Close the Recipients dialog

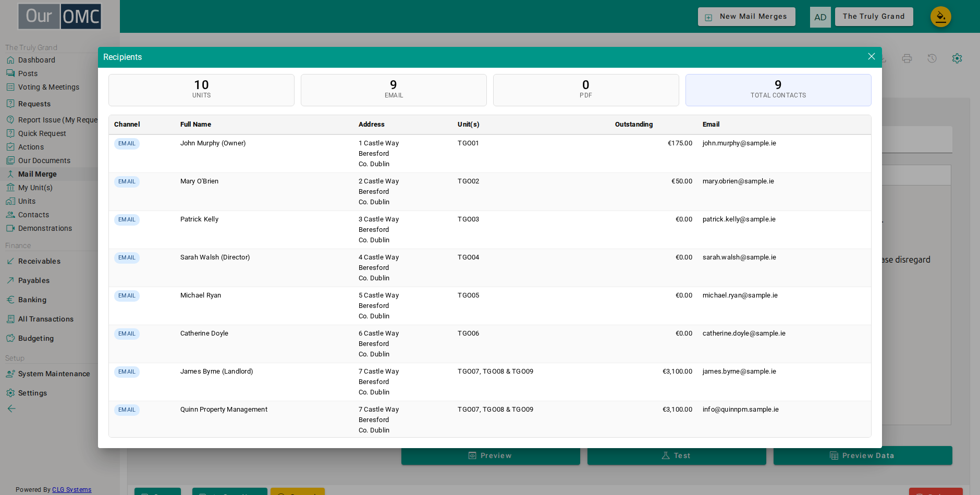871,56
